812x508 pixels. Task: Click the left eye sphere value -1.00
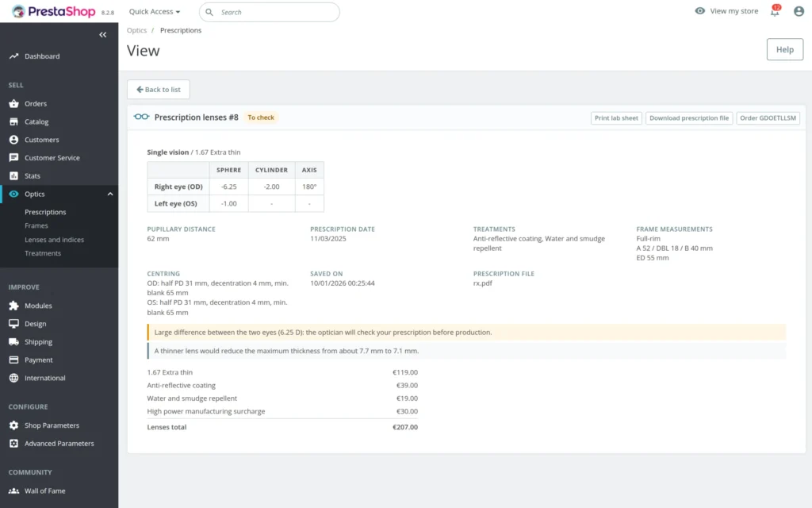click(x=229, y=204)
